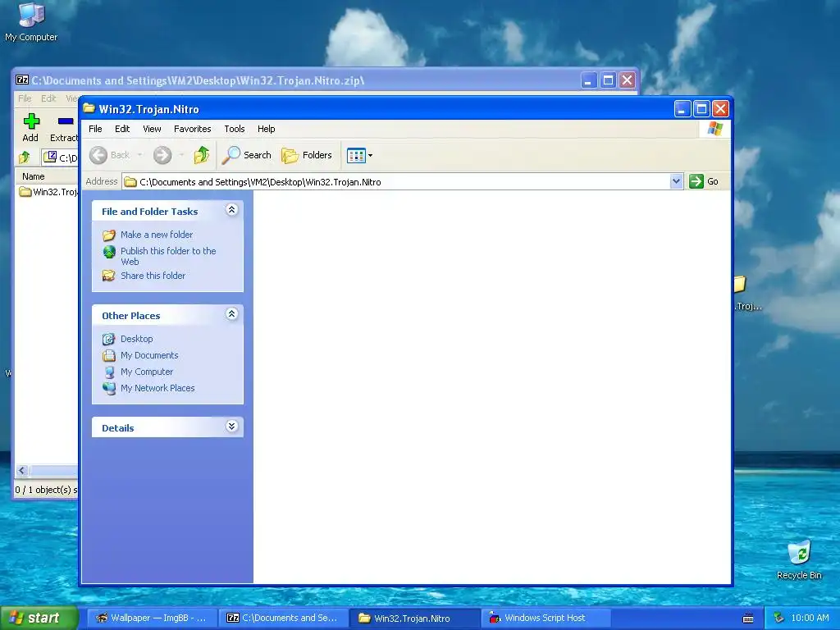Click the Publish to Web globe icon
840x630 pixels.
109,252
